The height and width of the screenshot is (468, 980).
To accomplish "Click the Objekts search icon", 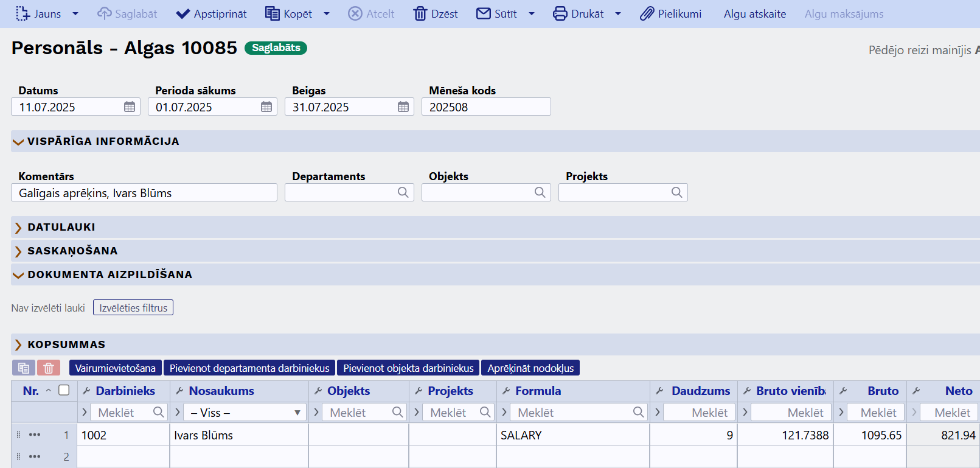I will 540,192.
